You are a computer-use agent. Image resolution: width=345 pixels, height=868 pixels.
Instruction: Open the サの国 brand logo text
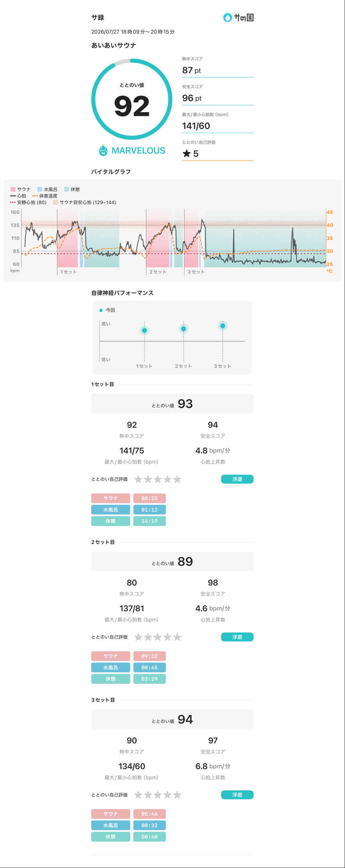244,18
